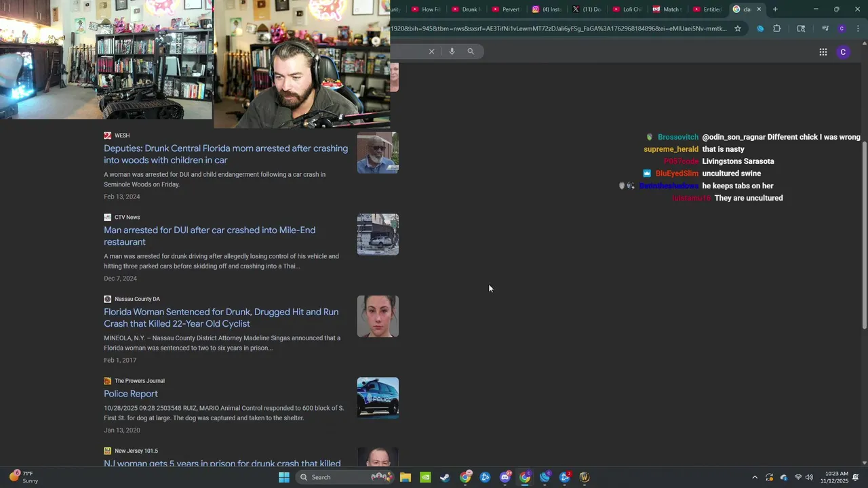Bookmark this page with star icon
The image size is (868, 488).
(738, 28)
